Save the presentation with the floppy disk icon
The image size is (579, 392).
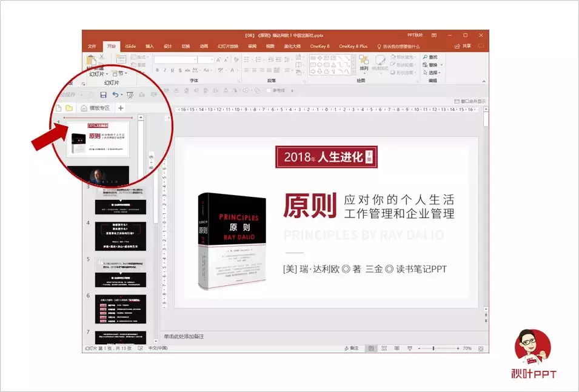pyautogui.click(x=104, y=95)
